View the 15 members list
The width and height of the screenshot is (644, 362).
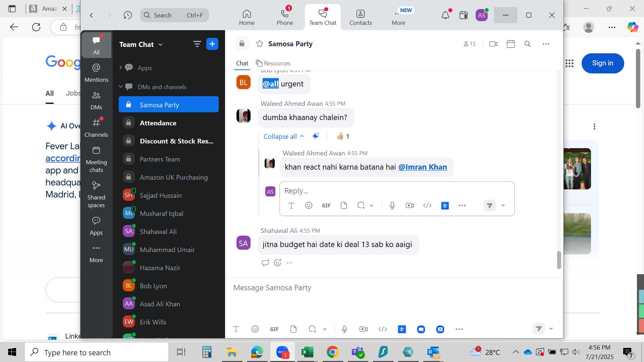470,44
